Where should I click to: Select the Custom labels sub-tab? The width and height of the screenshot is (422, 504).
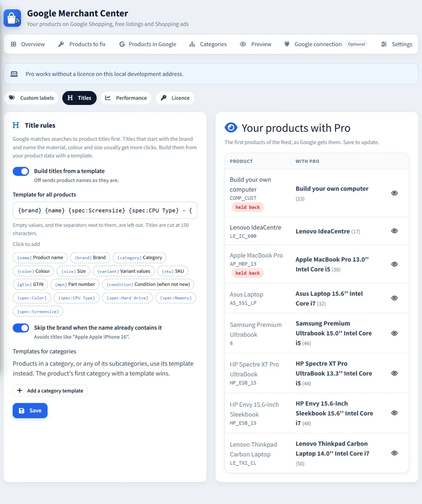31,98
